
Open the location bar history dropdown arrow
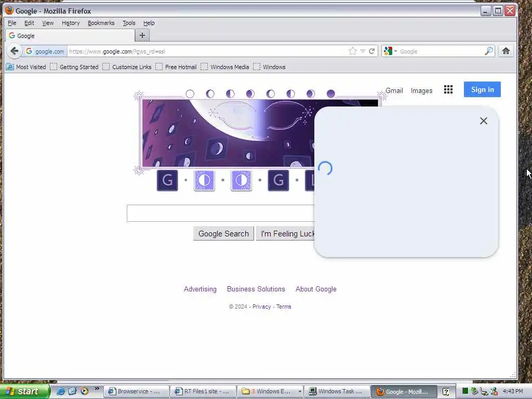(x=363, y=51)
